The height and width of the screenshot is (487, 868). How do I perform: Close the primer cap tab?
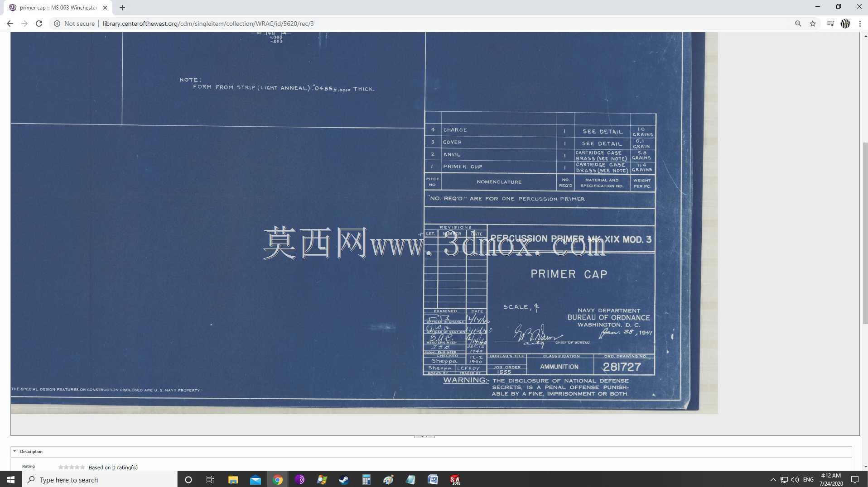[105, 8]
